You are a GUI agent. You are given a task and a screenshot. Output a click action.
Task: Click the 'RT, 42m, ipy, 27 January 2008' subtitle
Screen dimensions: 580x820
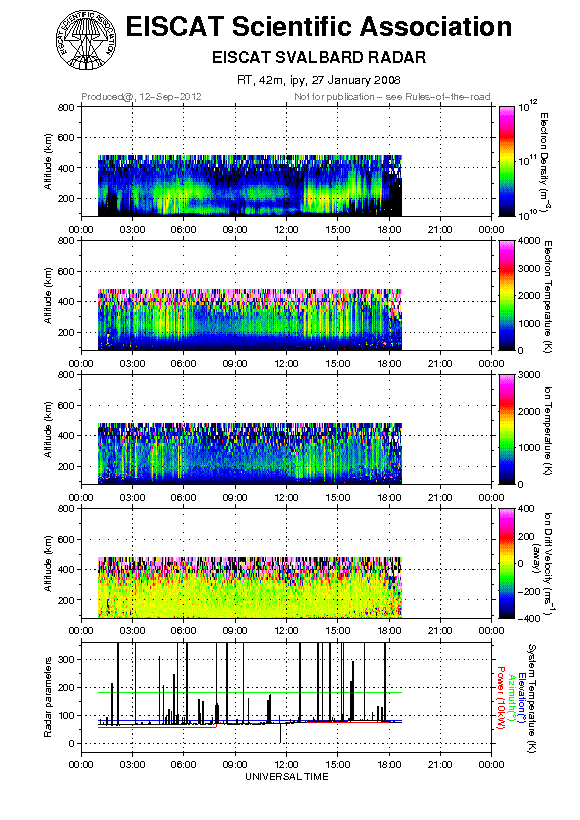(x=319, y=80)
